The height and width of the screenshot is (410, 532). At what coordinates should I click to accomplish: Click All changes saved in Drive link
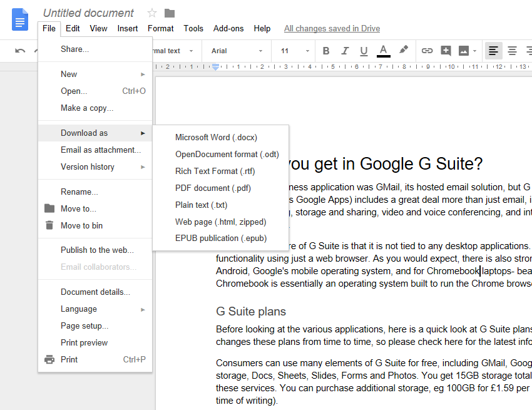[x=332, y=28]
